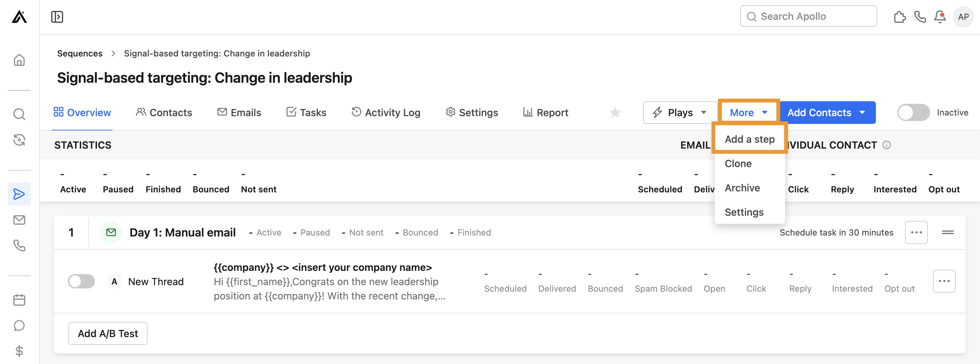
Task: Open the Home icon in the sidebar
Action: tap(19, 60)
